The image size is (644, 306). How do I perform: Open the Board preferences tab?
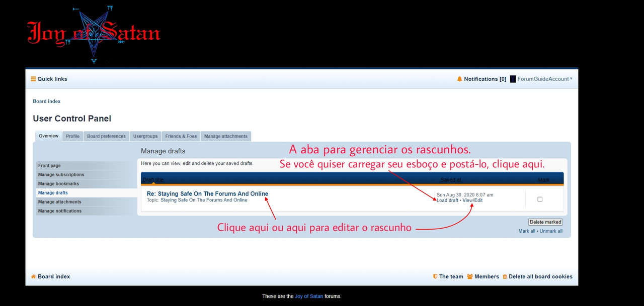tap(106, 136)
